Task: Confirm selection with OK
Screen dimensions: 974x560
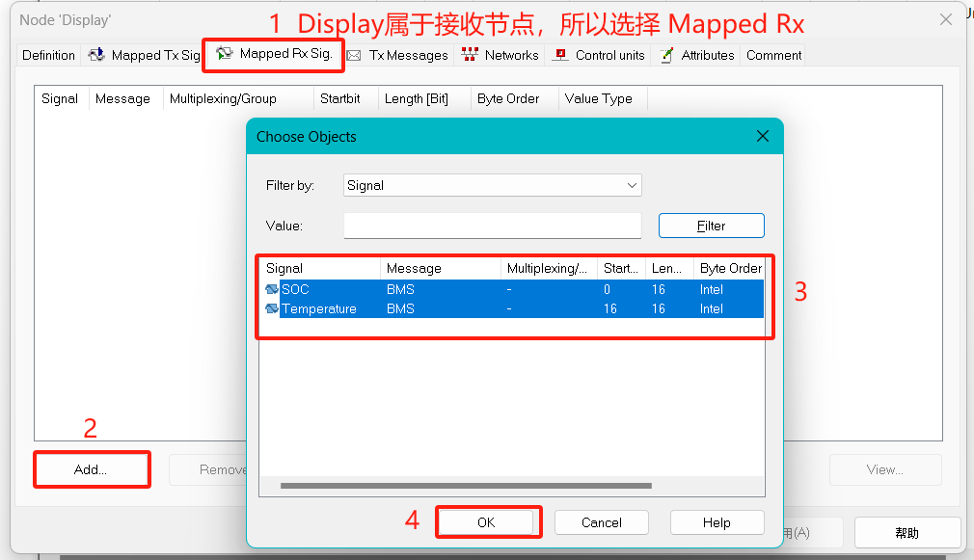Action: [488, 521]
